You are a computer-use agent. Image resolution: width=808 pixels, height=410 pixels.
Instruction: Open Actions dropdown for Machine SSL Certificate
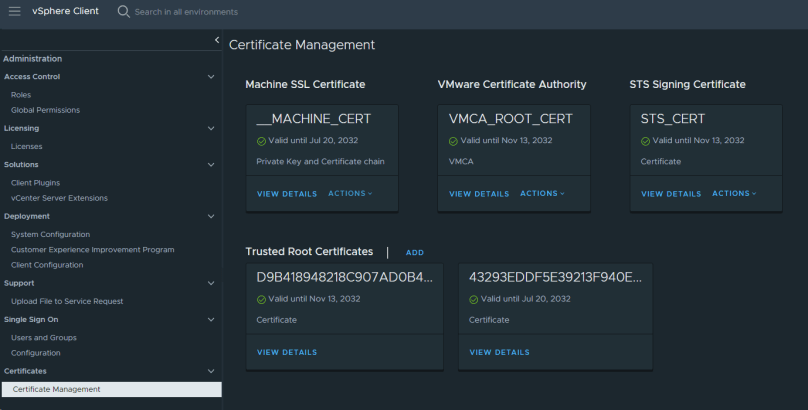tap(350, 194)
